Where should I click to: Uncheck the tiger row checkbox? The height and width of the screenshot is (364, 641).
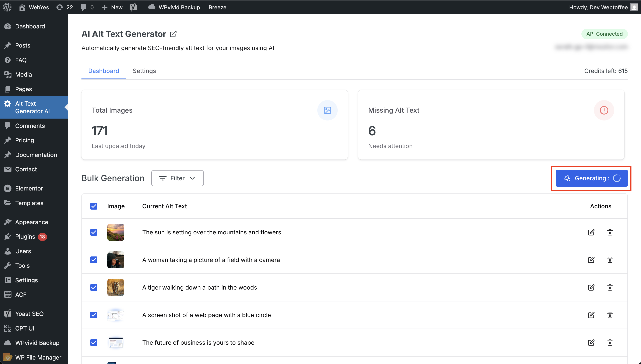point(94,287)
